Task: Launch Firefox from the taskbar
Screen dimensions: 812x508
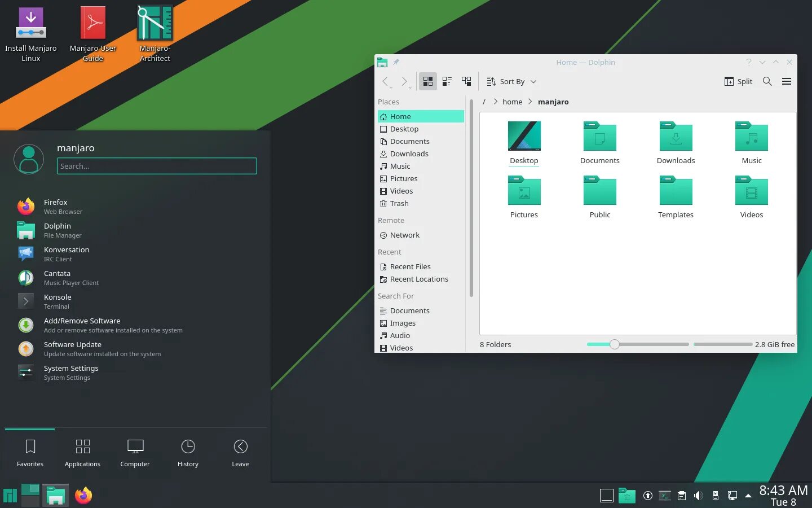Action: [x=83, y=495]
